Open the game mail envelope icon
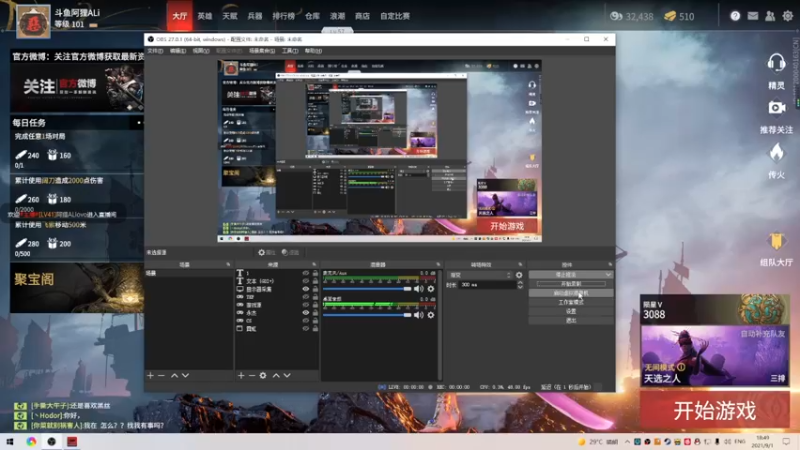Image resolution: width=800 pixels, height=450 pixels. click(753, 16)
